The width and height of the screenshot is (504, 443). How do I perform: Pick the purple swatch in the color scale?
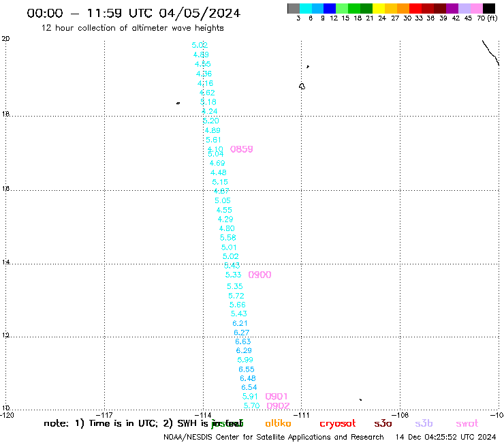point(452,8)
